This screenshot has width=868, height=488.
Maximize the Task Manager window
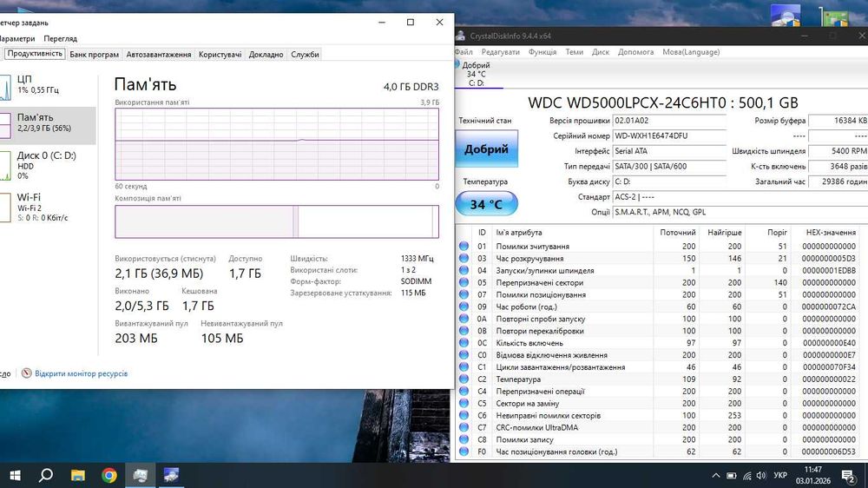coord(411,23)
